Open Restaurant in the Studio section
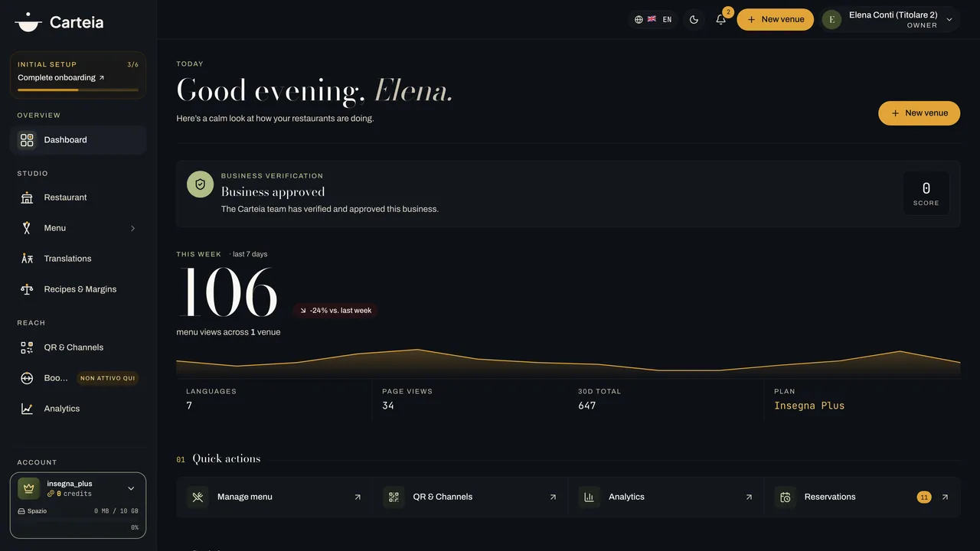Image resolution: width=980 pixels, height=551 pixels. pos(78,197)
